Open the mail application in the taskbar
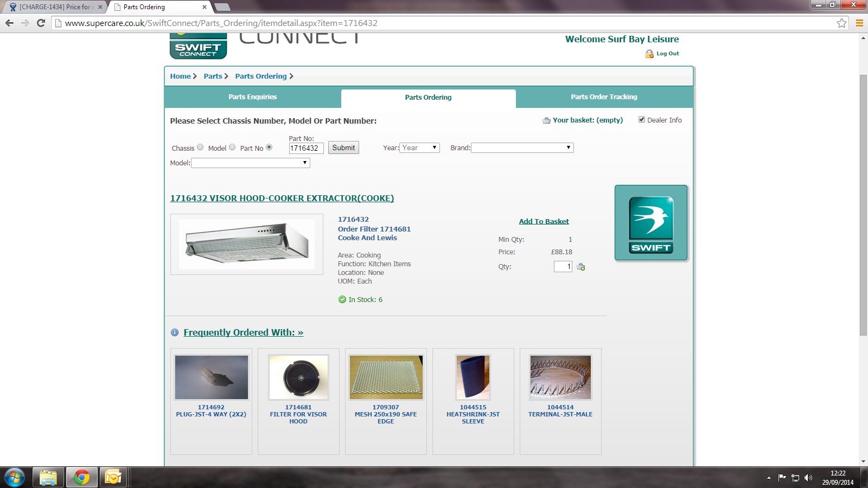 pos(113,478)
